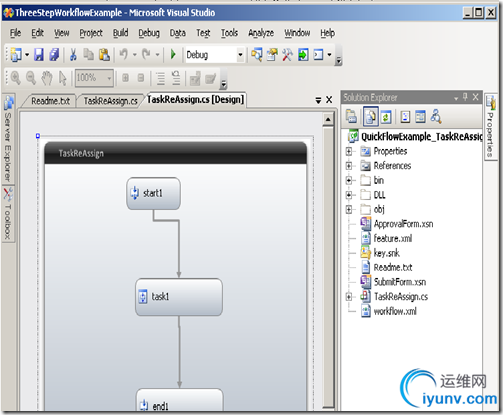This screenshot has height=415, width=503.
Task: Switch to the TaskReAssign.cs code tab
Action: (x=110, y=101)
